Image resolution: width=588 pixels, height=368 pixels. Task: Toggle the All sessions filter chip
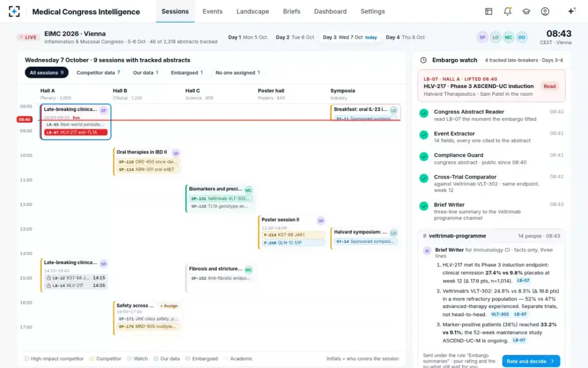click(x=47, y=73)
